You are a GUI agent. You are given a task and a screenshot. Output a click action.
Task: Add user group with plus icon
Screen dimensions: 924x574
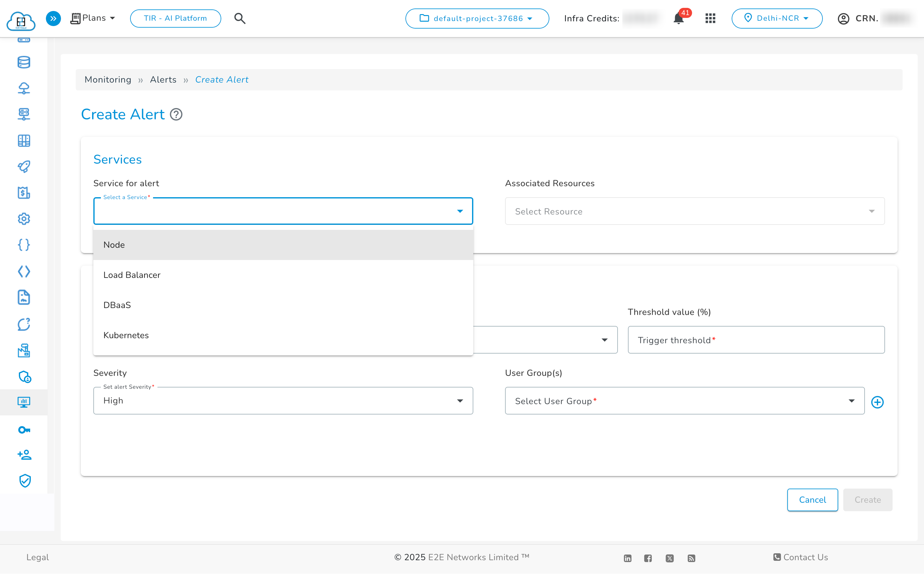[877, 402]
